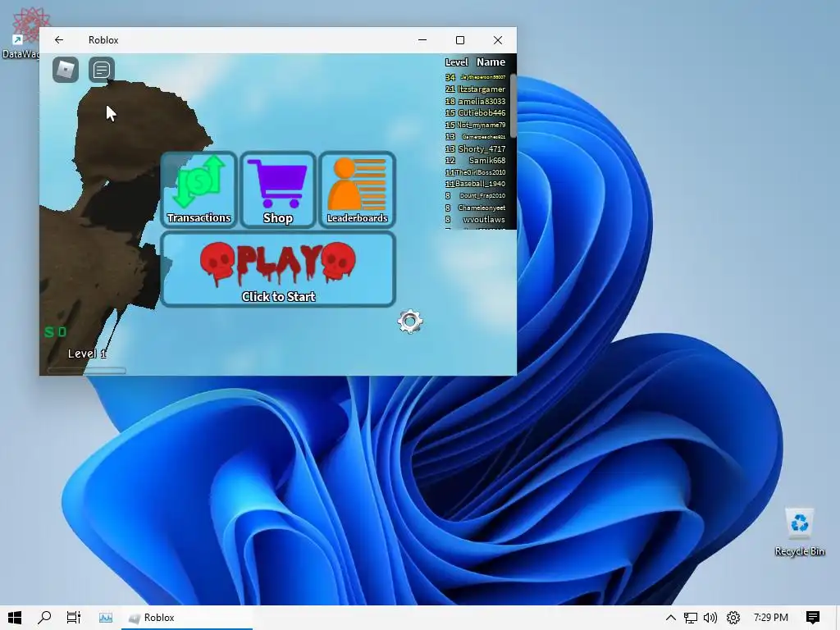This screenshot has width=840, height=630.
Task: Close the Roblox window
Action: pyautogui.click(x=498, y=40)
